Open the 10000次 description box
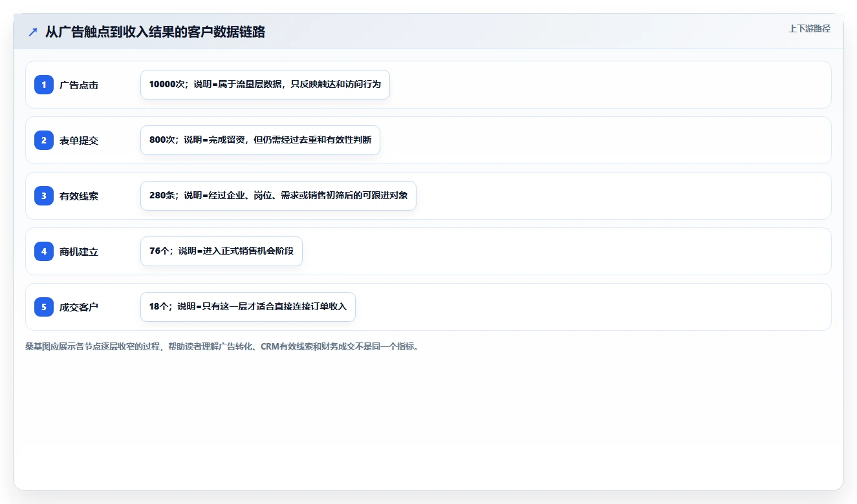 [x=265, y=85]
